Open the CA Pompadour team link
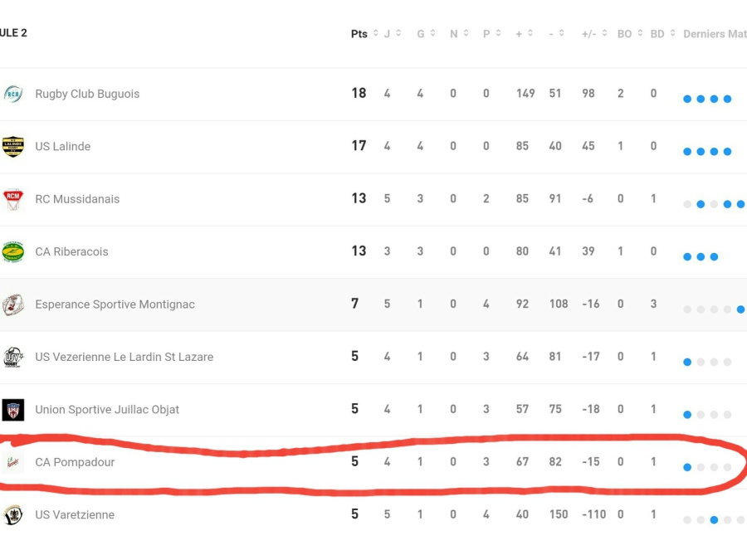This screenshot has height=560, width=747. click(x=75, y=462)
